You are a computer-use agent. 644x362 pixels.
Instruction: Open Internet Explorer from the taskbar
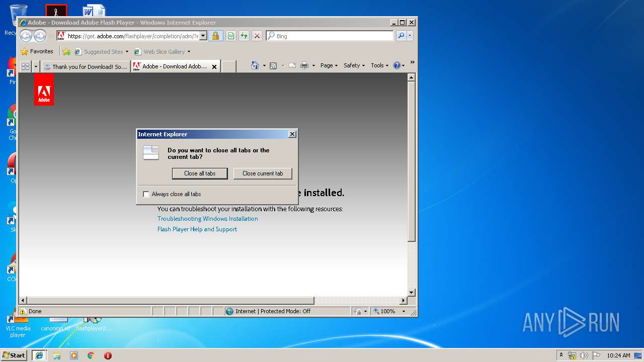click(39, 355)
